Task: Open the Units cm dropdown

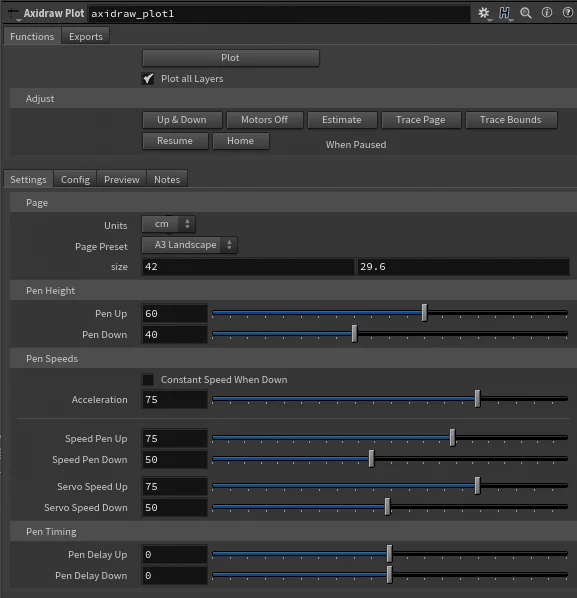Action: pyautogui.click(x=169, y=224)
